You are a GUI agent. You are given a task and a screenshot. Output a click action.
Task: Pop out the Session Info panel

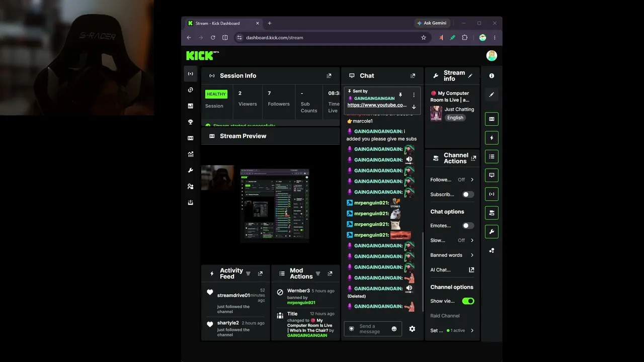(x=329, y=76)
